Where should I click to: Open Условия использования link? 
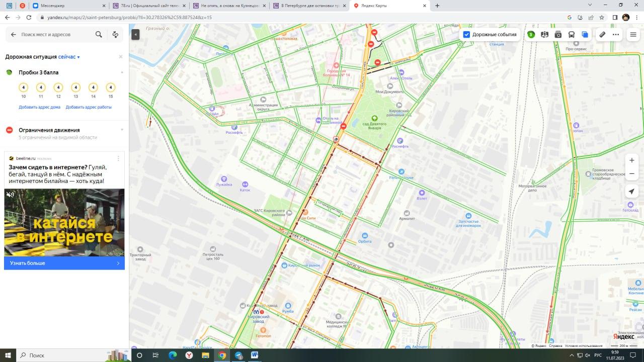point(584,346)
